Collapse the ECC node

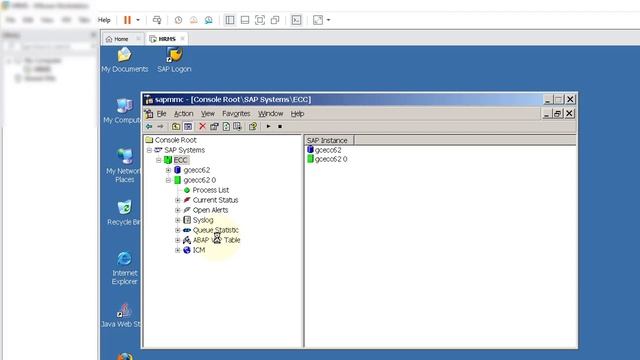(x=159, y=160)
